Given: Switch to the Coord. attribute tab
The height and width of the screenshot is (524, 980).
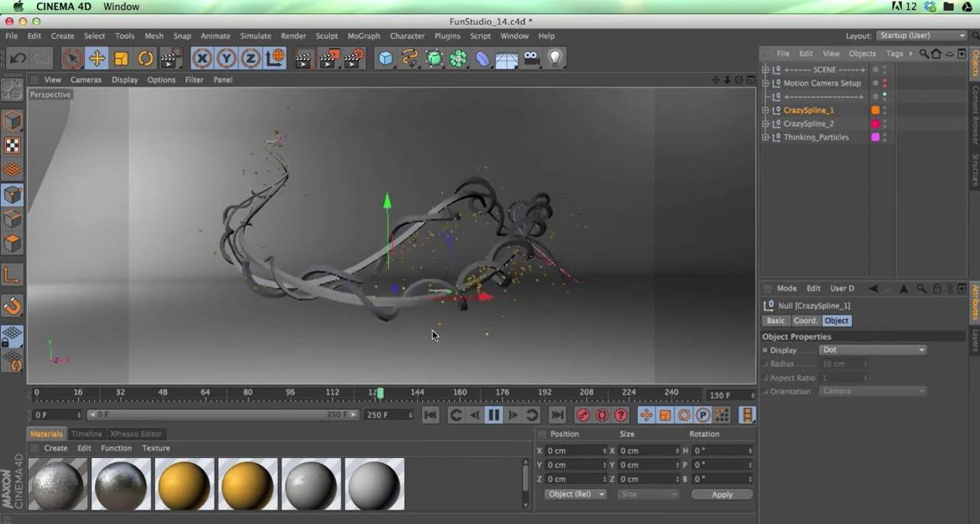Looking at the screenshot, I should 805,321.
